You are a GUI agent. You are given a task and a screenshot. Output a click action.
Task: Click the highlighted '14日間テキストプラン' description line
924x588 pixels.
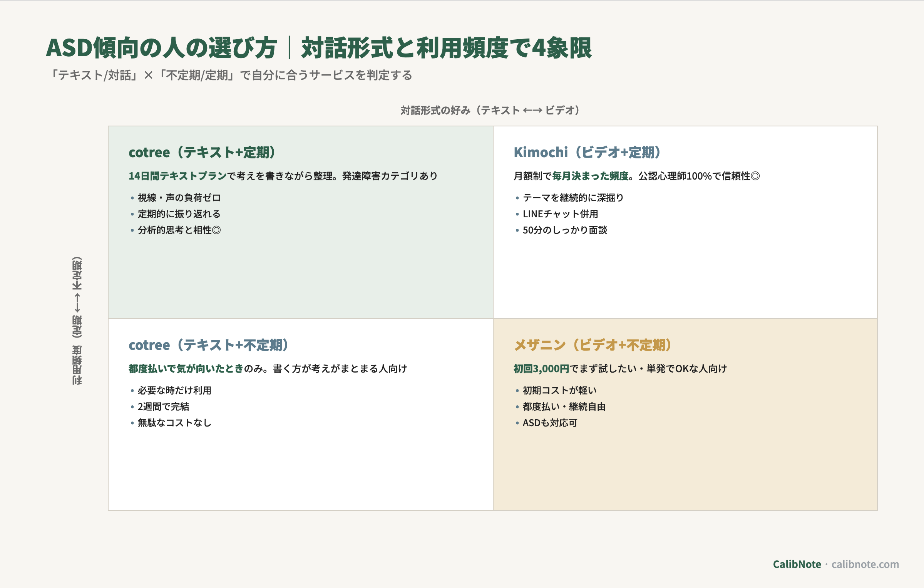coord(283,176)
